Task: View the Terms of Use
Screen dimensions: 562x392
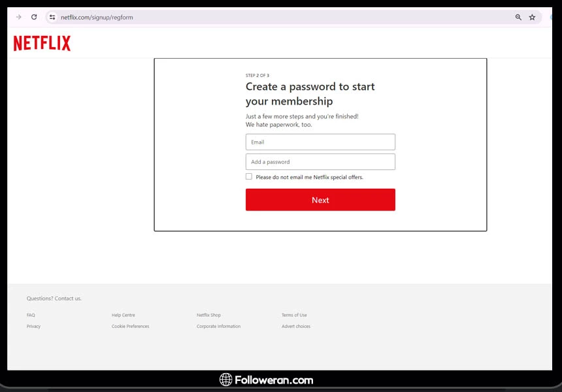Action: pyautogui.click(x=294, y=315)
